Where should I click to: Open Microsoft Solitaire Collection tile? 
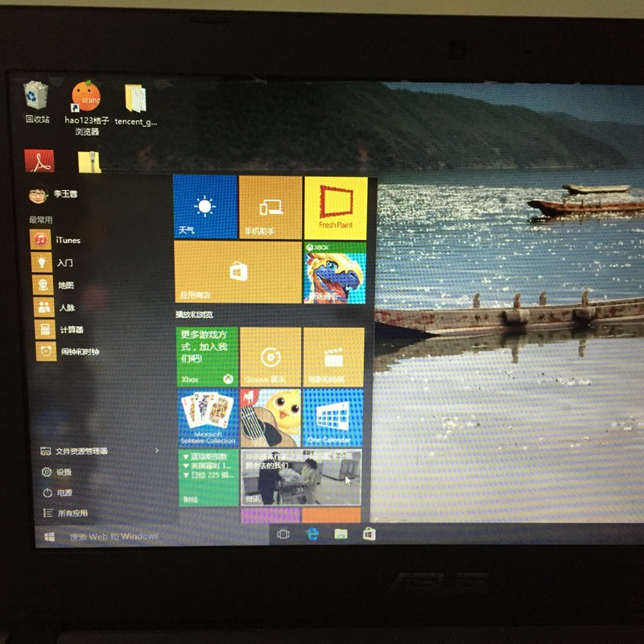pyautogui.click(x=208, y=418)
